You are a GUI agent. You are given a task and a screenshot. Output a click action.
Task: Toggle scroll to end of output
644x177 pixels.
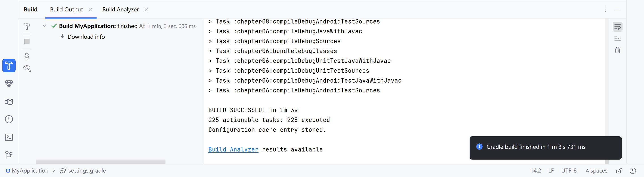tap(617, 38)
